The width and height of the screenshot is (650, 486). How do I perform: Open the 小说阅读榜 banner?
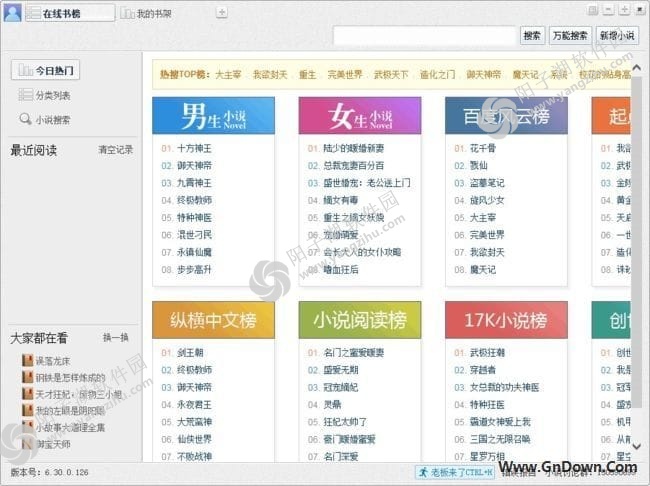[x=360, y=320]
